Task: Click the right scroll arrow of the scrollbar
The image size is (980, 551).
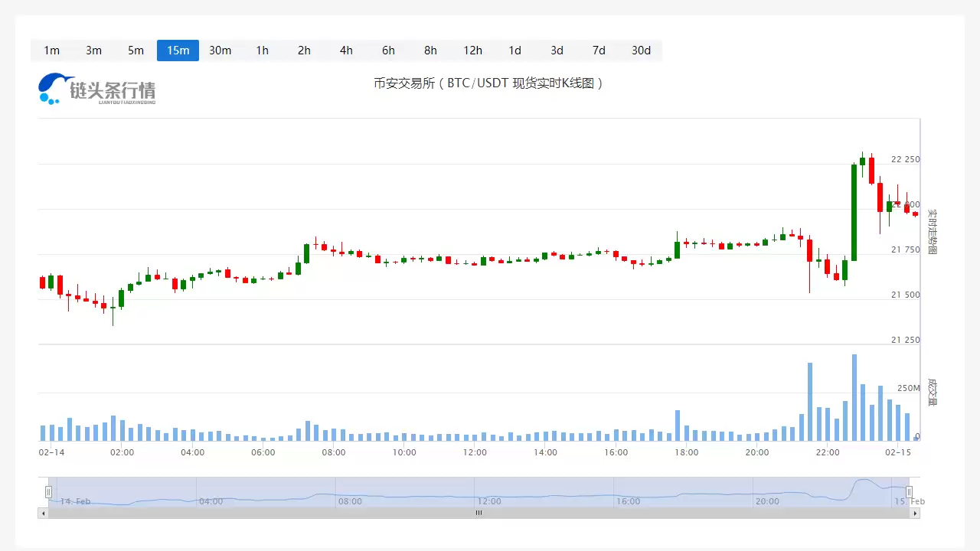Action: pyautogui.click(x=915, y=513)
